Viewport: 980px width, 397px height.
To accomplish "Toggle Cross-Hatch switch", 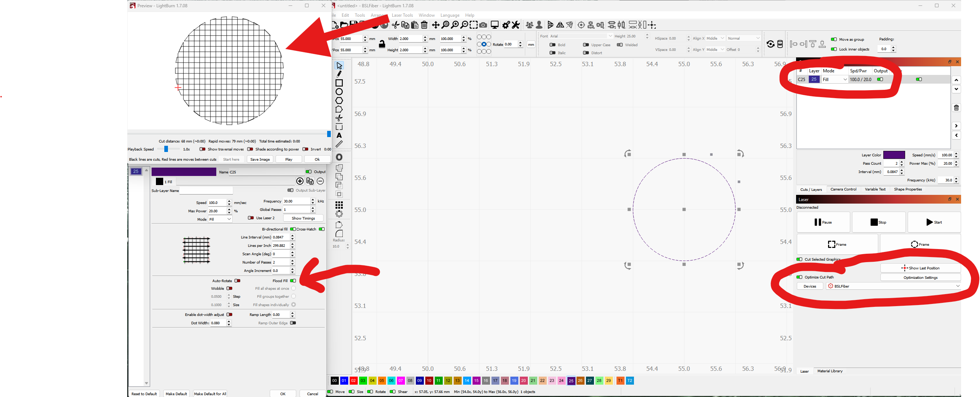I will tap(321, 229).
